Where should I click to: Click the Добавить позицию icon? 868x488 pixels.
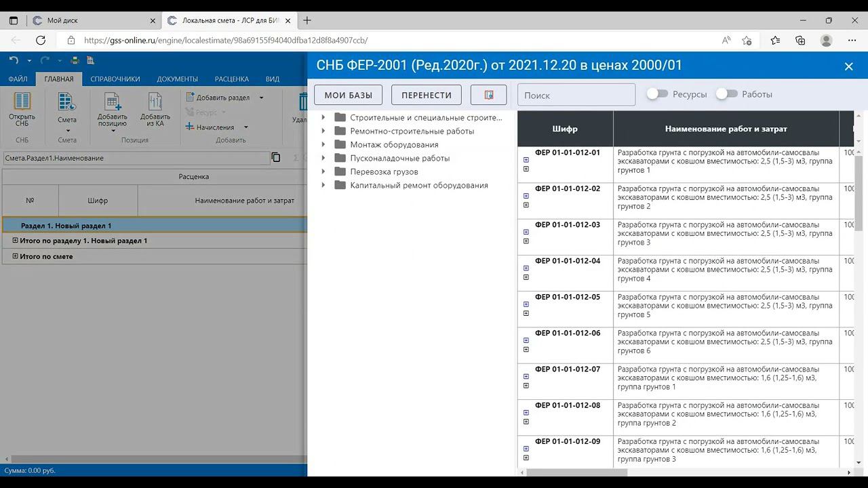[x=113, y=101]
